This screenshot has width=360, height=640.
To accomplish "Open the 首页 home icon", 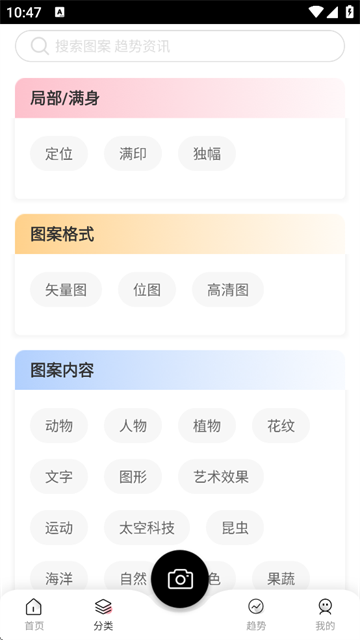I will pyautogui.click(x=33, y=607).
